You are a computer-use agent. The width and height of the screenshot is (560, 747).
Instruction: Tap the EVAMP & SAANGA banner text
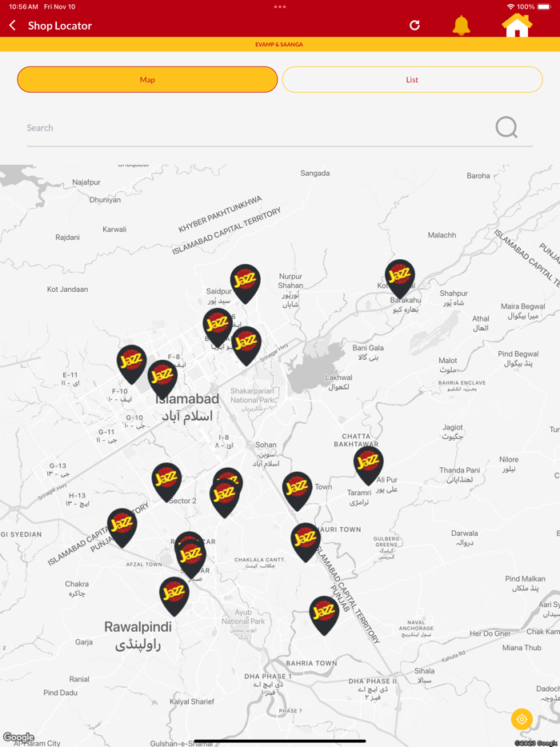(x=279, y=44)
